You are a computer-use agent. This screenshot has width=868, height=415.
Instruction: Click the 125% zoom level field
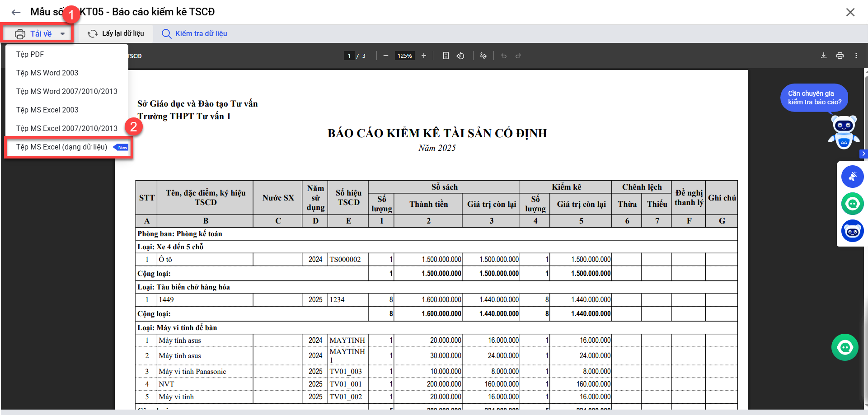(404, 56)
